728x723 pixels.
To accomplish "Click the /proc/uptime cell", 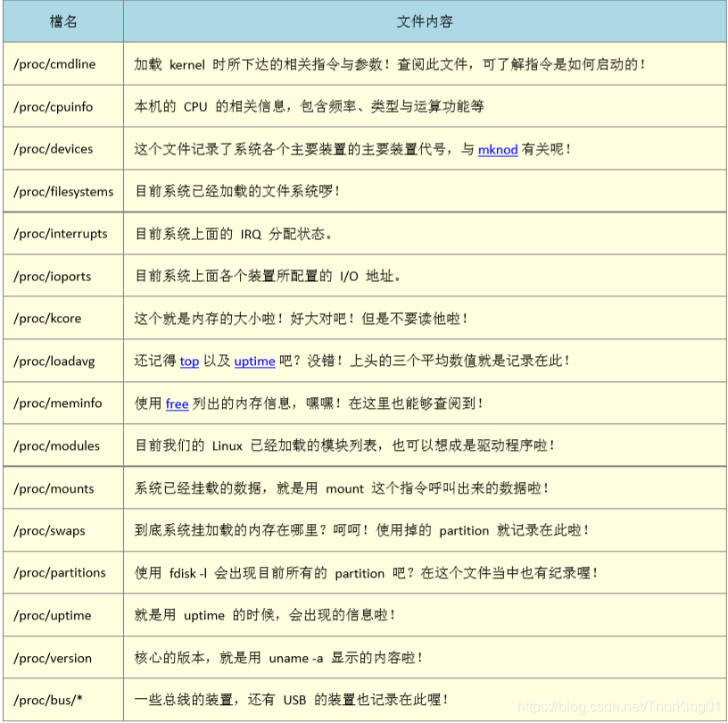I will [63, 615].
